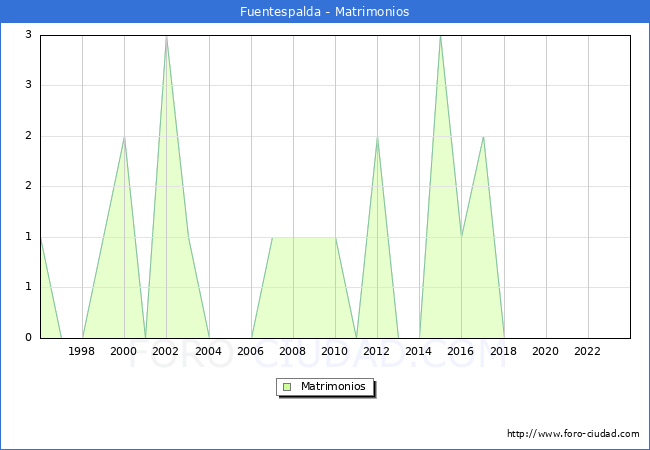The height and width of the screenshot is (450, 650).
Task: Click the 2012 x-axis label
Action: tap(377, 351)
